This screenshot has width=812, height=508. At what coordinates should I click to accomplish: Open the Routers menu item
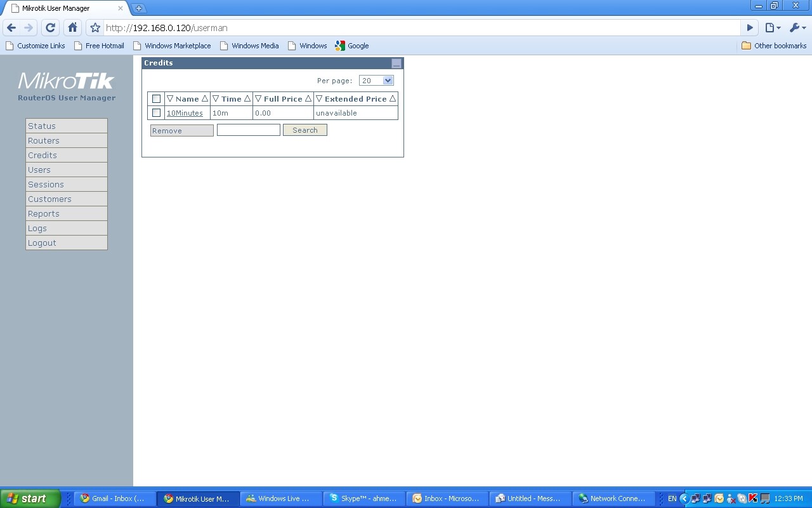tap(67, 140)
